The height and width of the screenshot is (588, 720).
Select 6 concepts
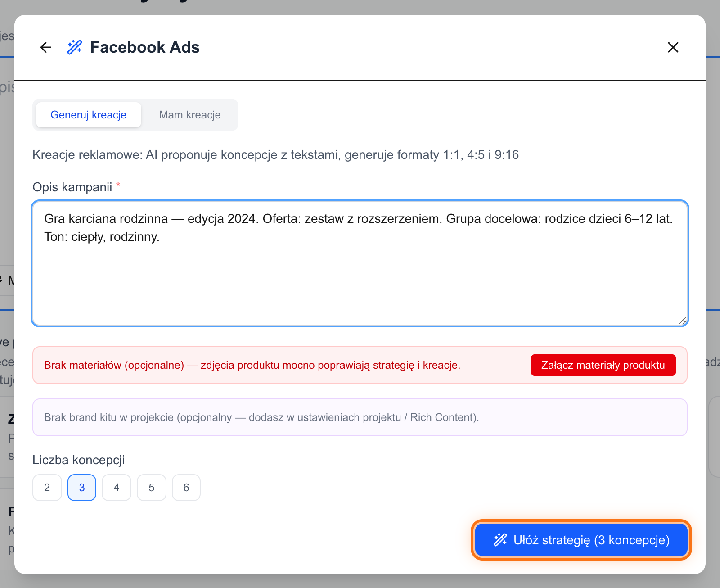click(x=186, y=488)
